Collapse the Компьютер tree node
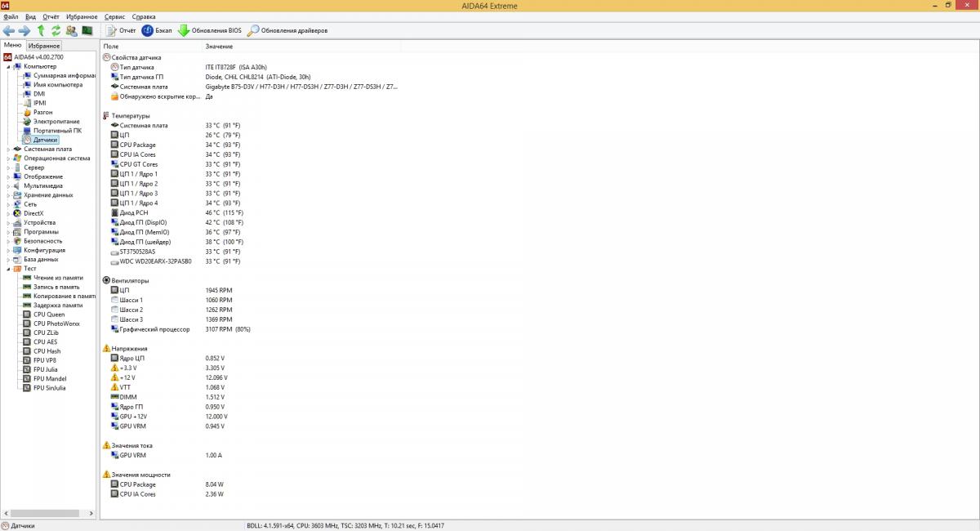This screenshot has height=531, width=980. point(8,66)
